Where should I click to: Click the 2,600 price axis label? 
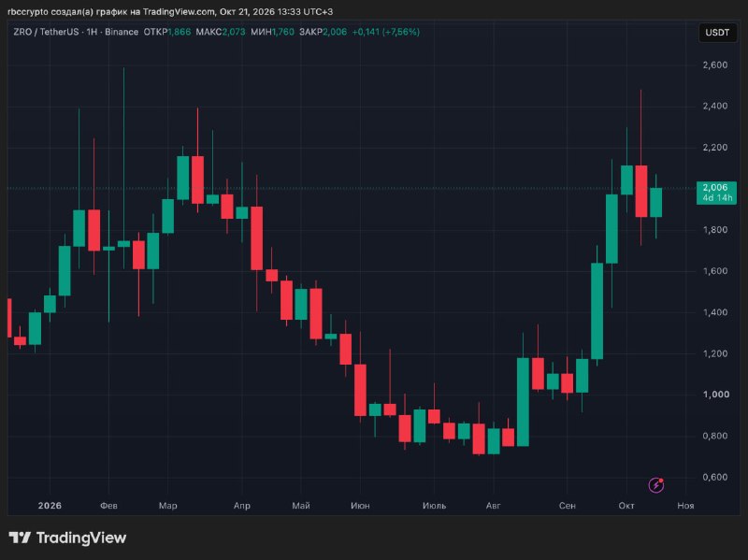715,65
